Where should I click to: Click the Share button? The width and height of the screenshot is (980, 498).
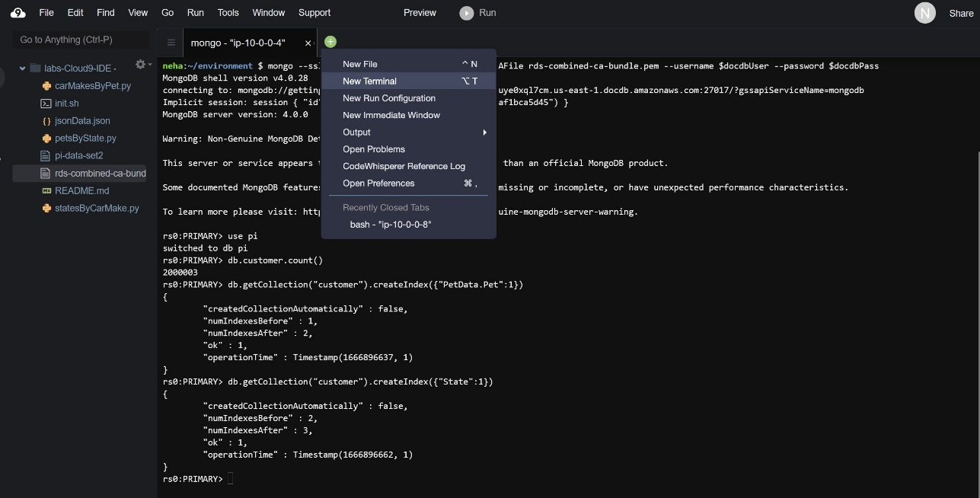coord(961,13)
